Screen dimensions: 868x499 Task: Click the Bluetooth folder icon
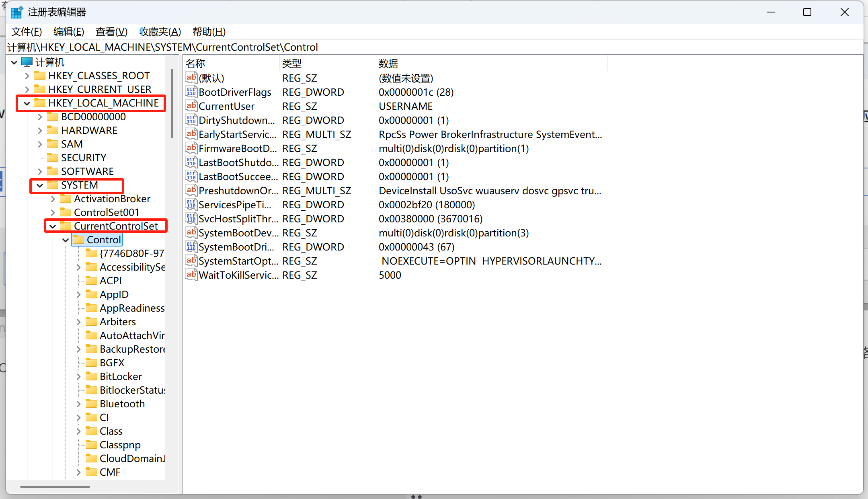pos(92,404)
